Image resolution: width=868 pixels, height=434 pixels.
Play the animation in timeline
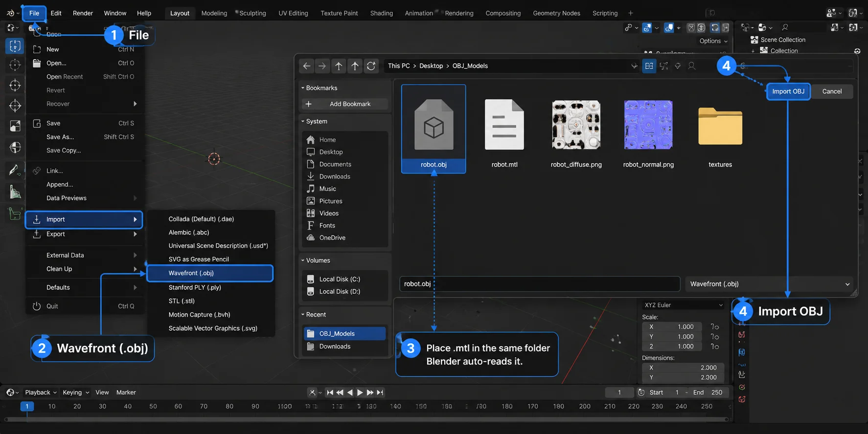[x=360, y=392]
